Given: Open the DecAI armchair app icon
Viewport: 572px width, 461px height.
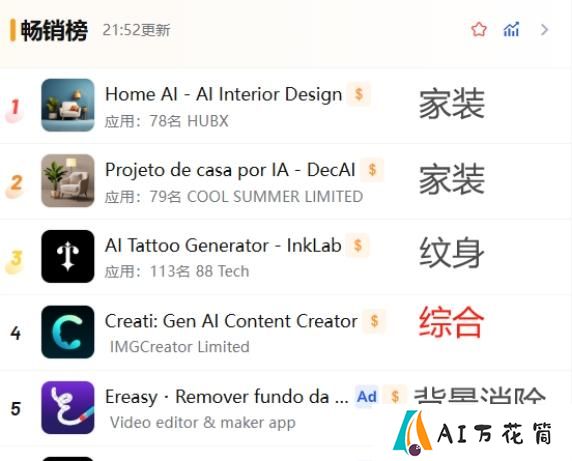Looking at the screenshot, I should [x=68, y=181].
